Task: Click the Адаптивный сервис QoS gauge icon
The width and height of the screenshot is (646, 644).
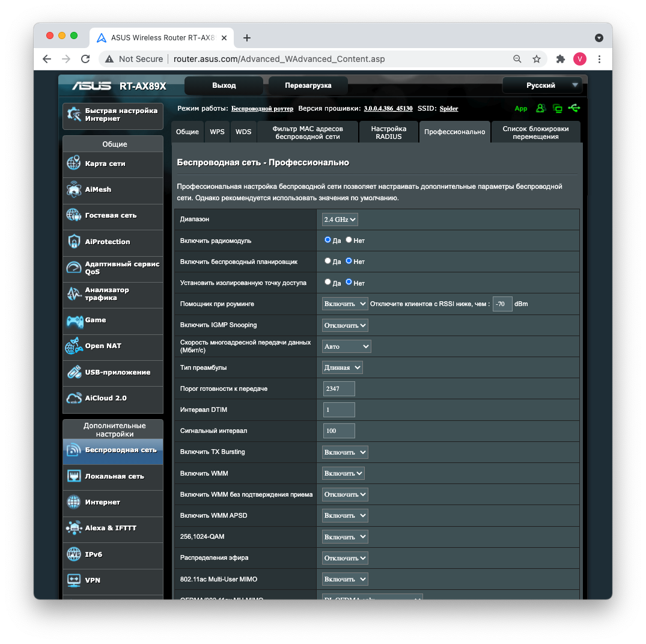Action: click(74, 268)
